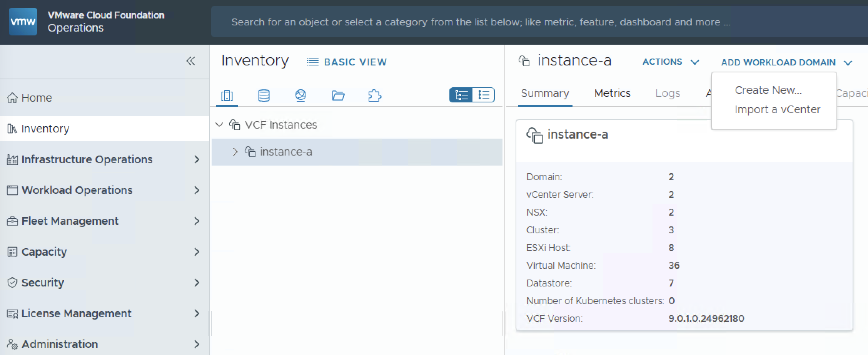Collapse the left navigation sidebar
This screenshot has width=868, height=355.
pyautogui.click(x=190, y=61)
